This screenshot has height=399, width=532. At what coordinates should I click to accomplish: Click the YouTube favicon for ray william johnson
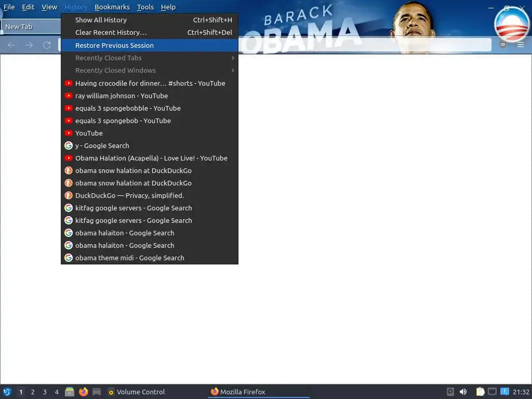pos(69,96)
